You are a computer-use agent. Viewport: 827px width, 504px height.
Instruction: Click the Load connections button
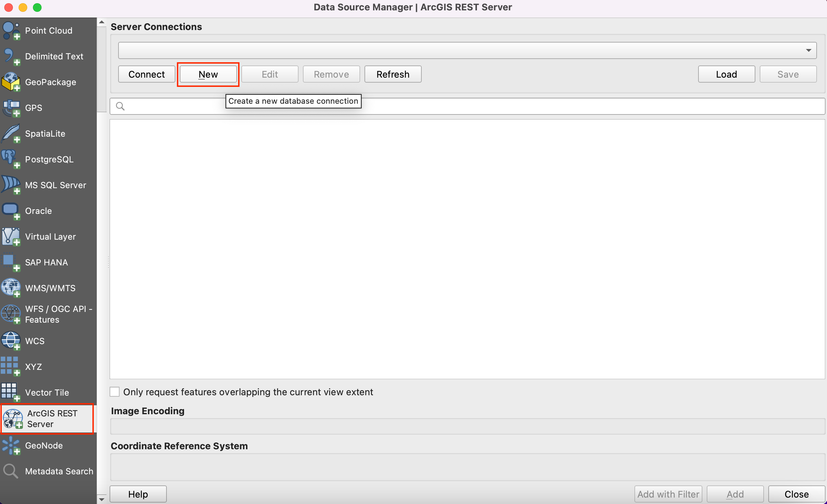[x=726, y=74]
